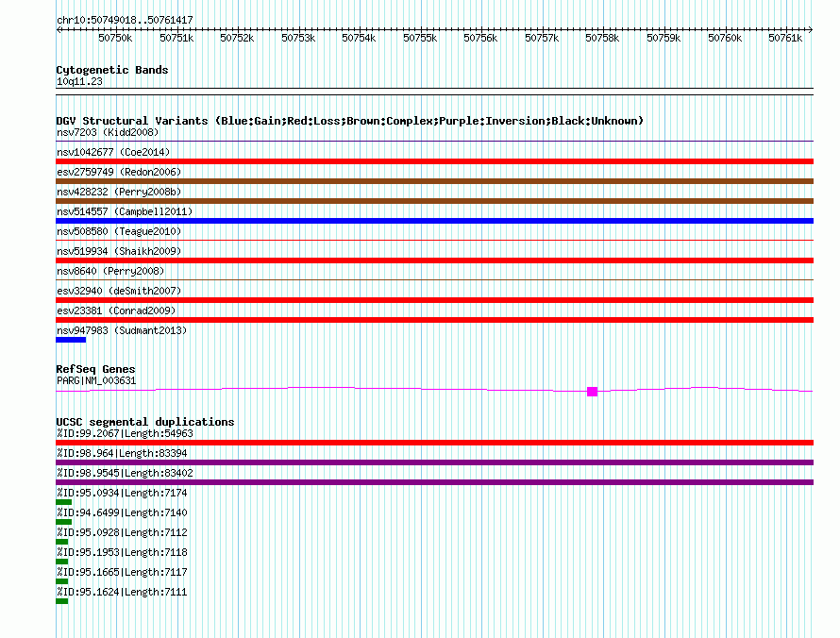Click the Cytogenetic Bands track title
Viewport: 840px width, 638px height.
click(x=112, y=70)
